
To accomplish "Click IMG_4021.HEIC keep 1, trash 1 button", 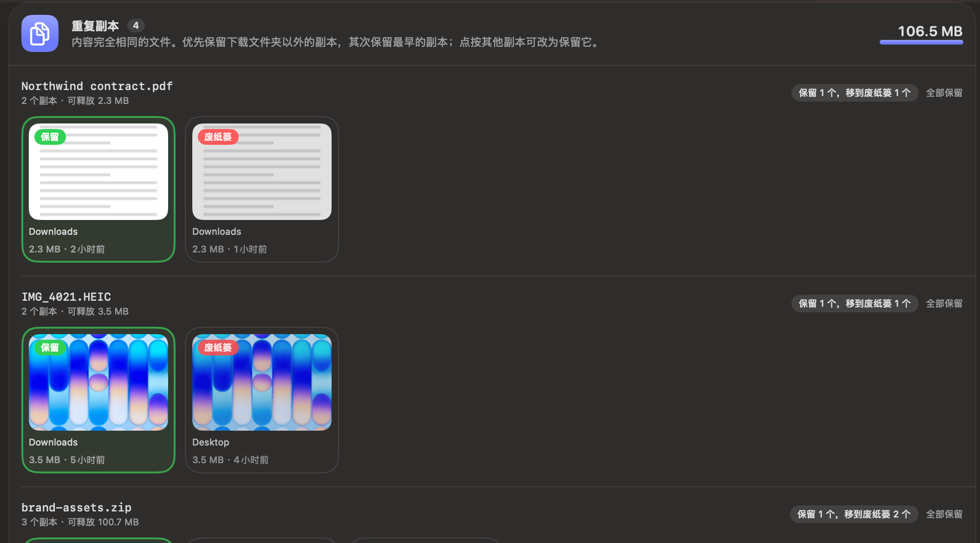I will (855, 304).
